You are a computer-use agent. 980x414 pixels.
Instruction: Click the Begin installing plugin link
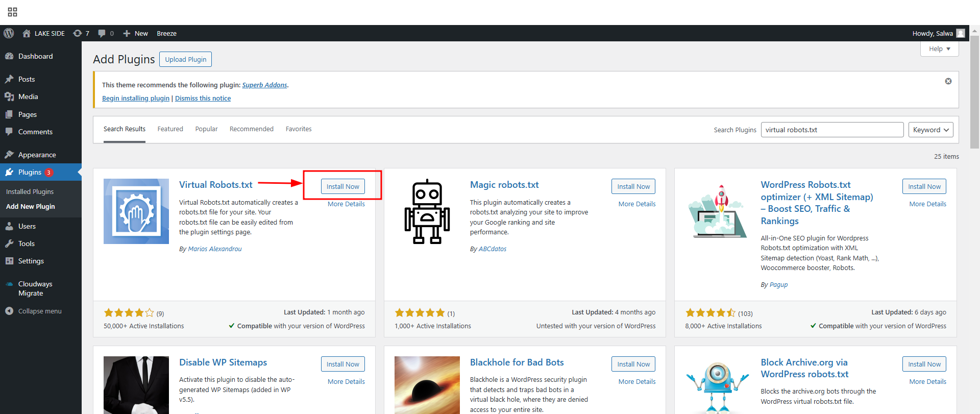point(136,99)
